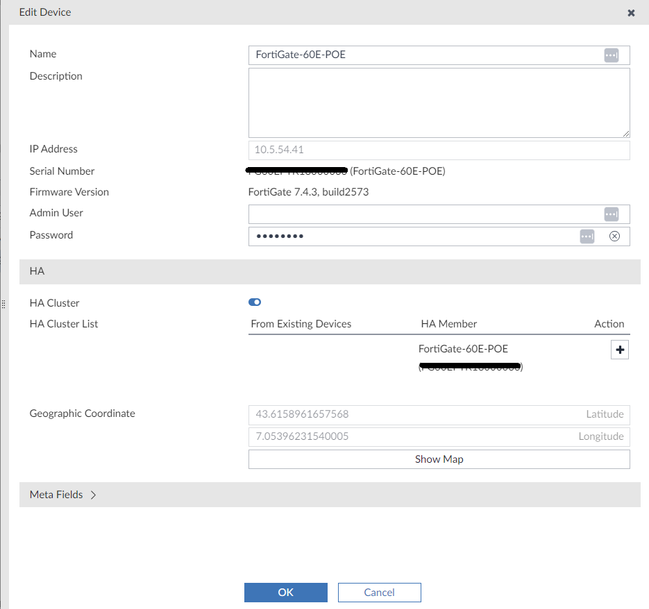This screenshot has width=649, height=609.
Task: Select the FortiGate-60E-POE HA member entry
Action: coord(470,358)
